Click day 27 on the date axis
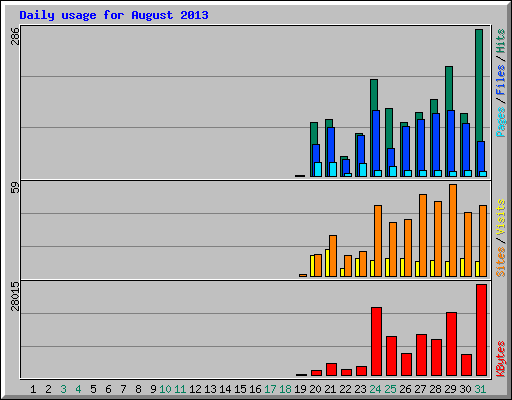The height and width of the screenshot is (400, 512). click(x=420, y=389)
